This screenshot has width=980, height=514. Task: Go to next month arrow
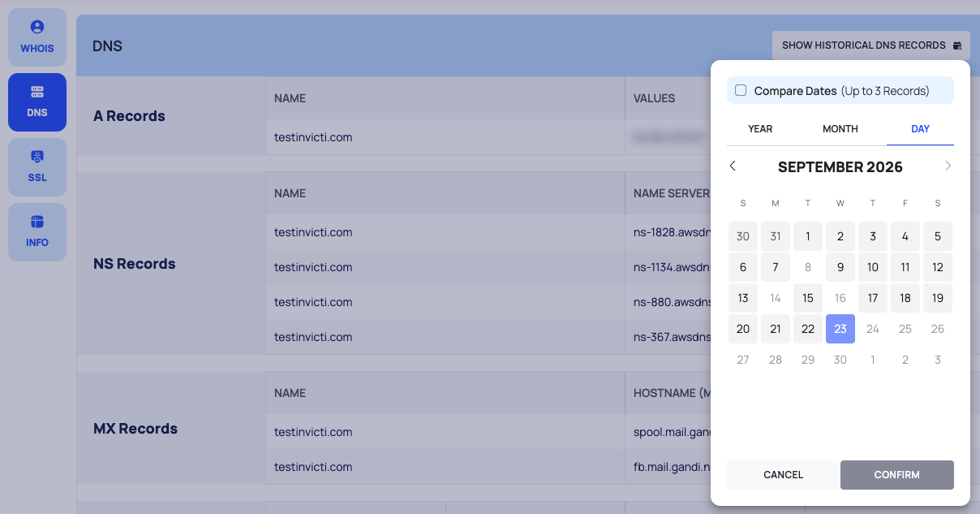pyautogui.click(x=948, y=166)
